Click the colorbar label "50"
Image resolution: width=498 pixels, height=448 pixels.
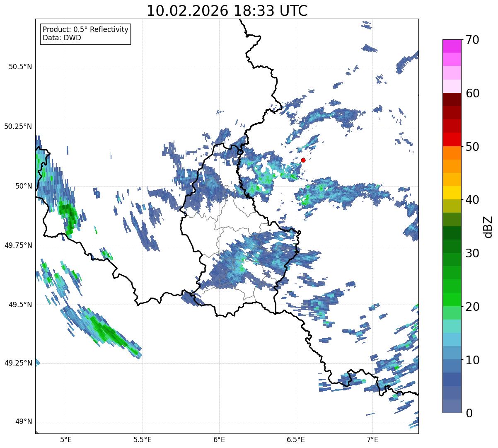point(472,147)
